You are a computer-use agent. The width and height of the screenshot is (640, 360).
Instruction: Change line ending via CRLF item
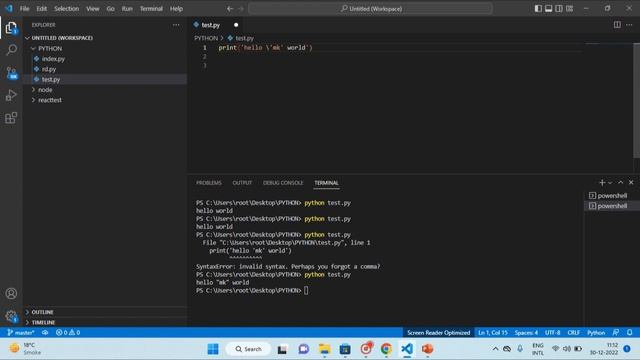point(573,333)
